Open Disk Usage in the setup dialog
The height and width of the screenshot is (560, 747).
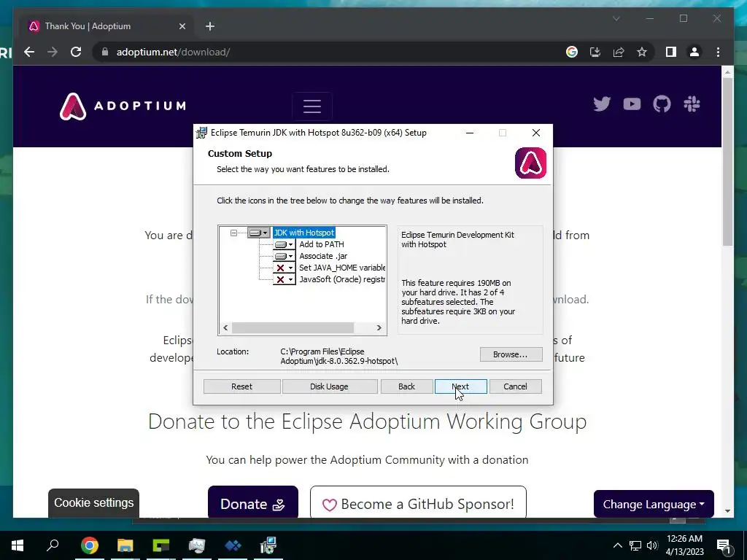(329, 386)
